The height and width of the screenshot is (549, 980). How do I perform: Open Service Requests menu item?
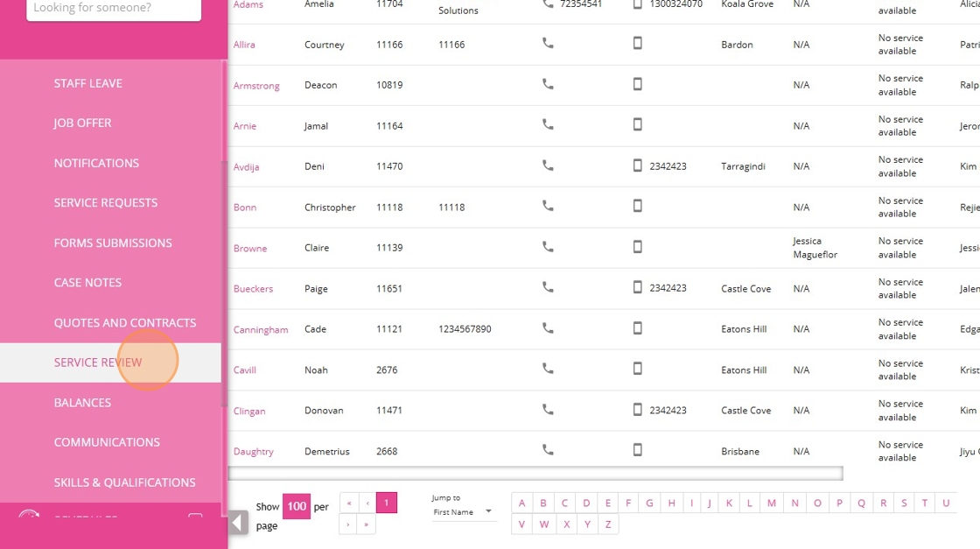pyautogui.click(x=106, y=202)
